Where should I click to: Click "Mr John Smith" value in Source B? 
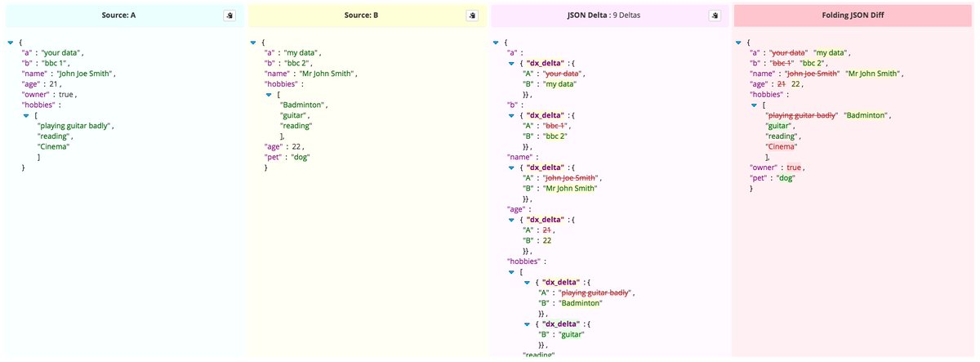coord(326,74)
